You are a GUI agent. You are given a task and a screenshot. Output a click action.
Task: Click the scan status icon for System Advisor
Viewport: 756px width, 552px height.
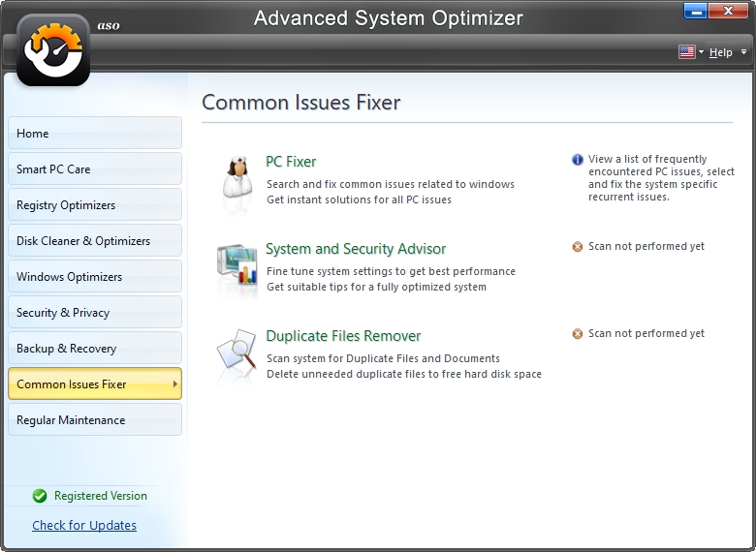click(578, 247)
